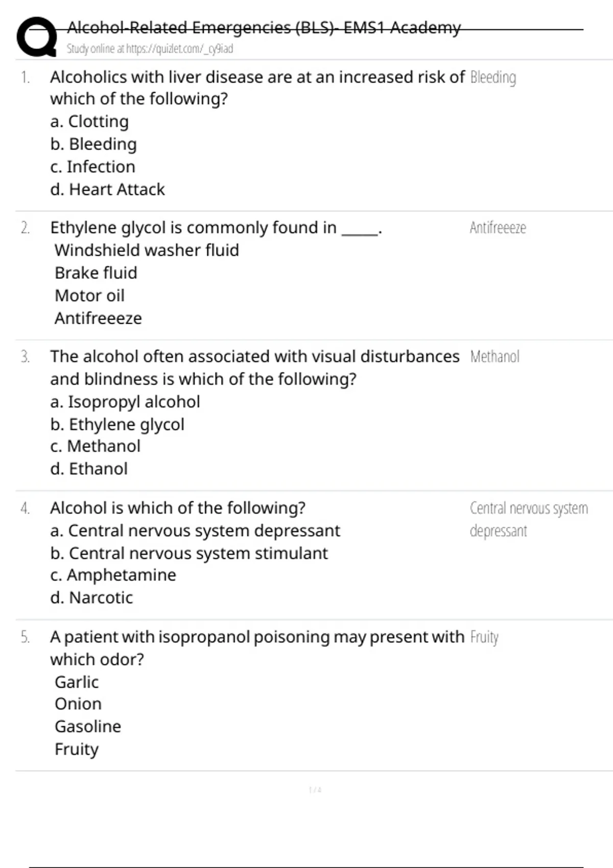Click the 'Methanol' answer on the right
Screen dimensions: 613x868
494,356
